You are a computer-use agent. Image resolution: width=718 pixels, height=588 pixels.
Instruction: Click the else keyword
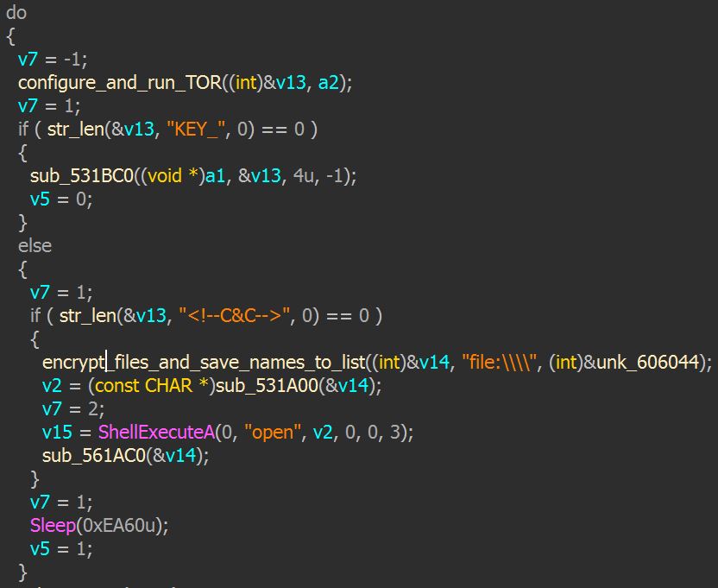click(35, 245)
